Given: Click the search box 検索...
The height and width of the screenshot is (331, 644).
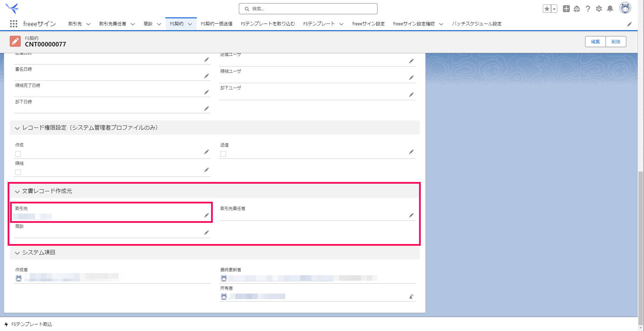Looking at the screenshot, I should click(x=308, y=9).
